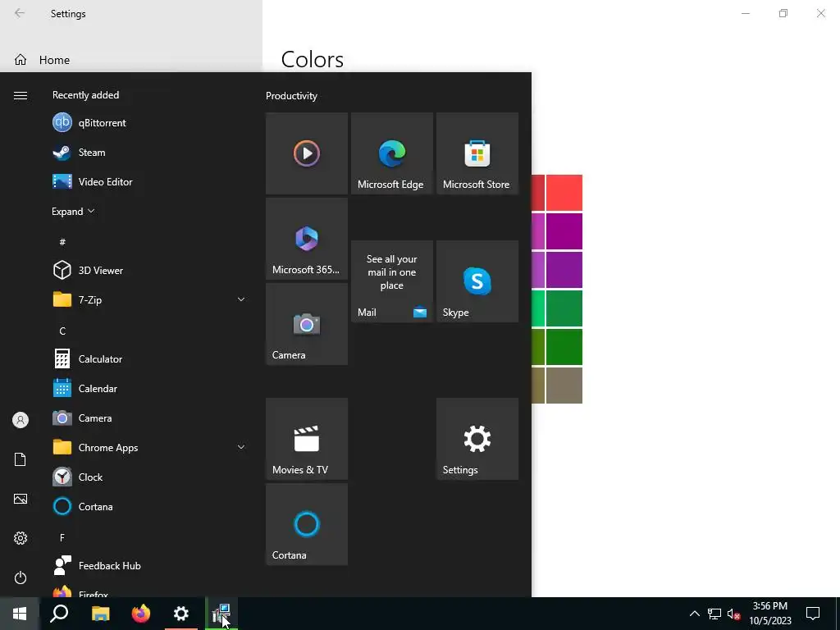Screen dimensions: 840x630
Task: Show hidden icons in system tray
Action: [694, 614]
